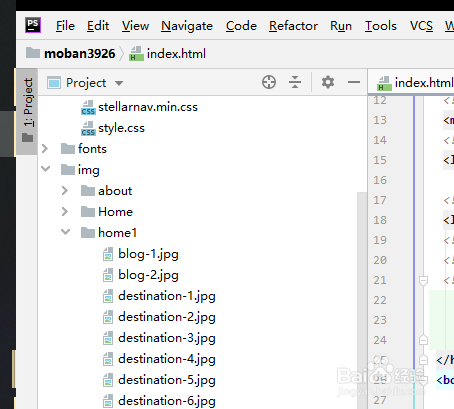
Task: Click the Project tree vertical scrollbar
Action: click(x=362, y=300)
